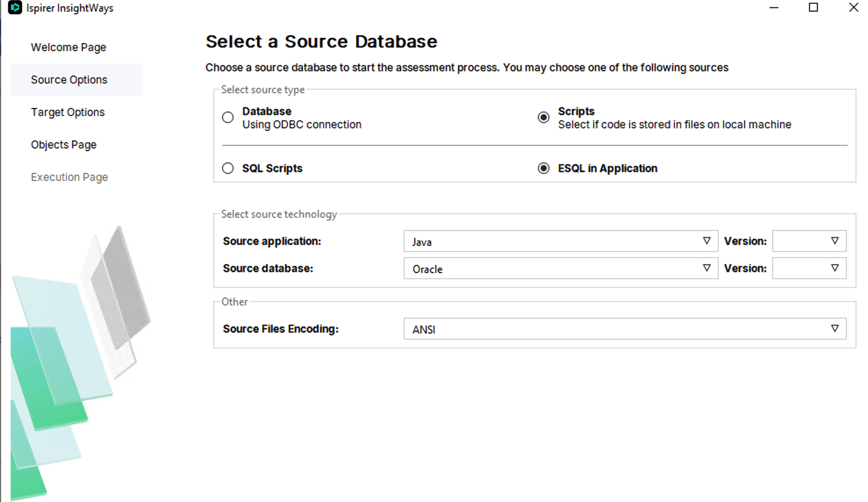Minimize the InsightWays window

[x=774, y=8]
